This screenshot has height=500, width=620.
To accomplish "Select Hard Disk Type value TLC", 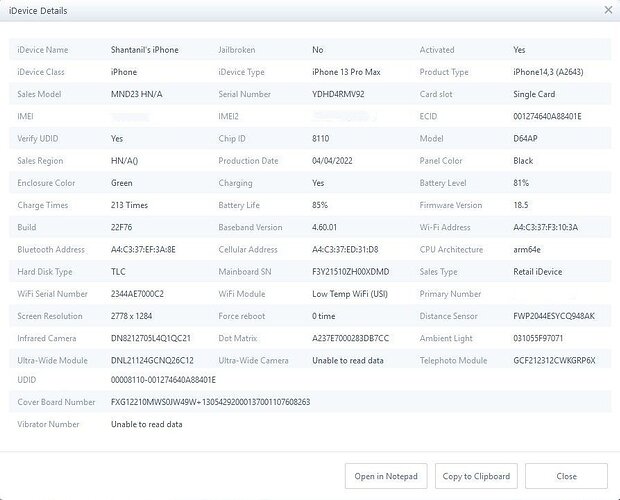I will tap(118, 272).
